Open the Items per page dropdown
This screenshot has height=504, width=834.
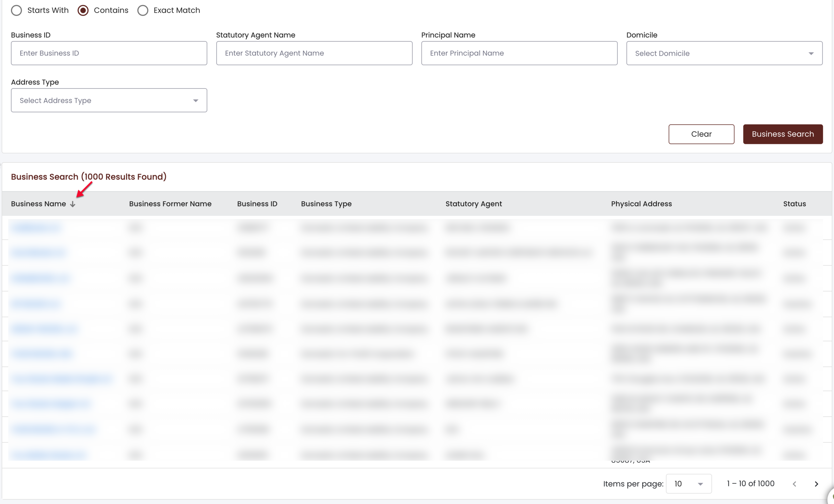pyautogui.click(x=688, y=484)
